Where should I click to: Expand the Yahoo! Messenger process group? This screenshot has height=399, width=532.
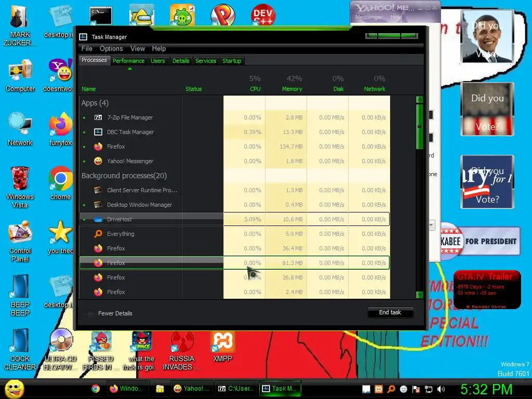(84, 162)
